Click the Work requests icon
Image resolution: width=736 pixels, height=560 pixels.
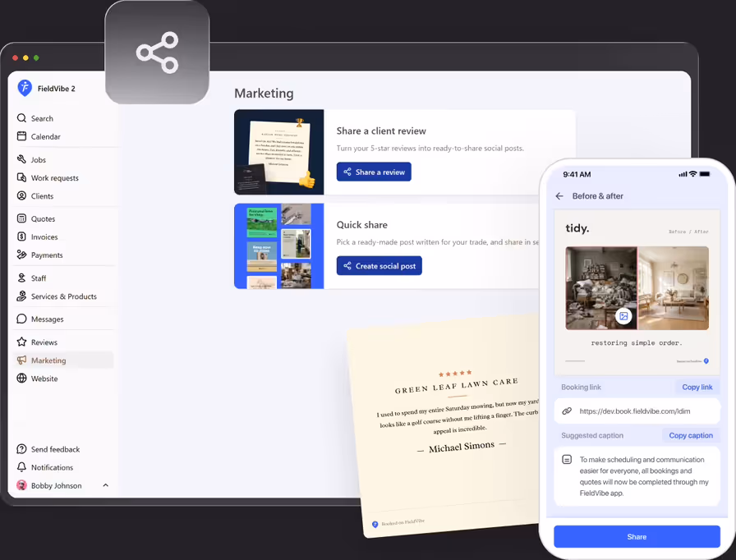(21, 177)
